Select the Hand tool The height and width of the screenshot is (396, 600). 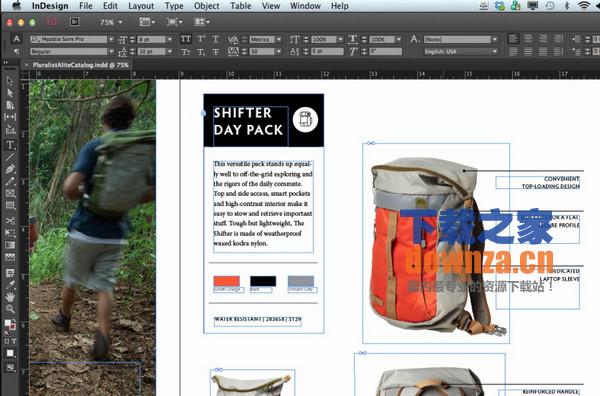click(x=10, y=297)
